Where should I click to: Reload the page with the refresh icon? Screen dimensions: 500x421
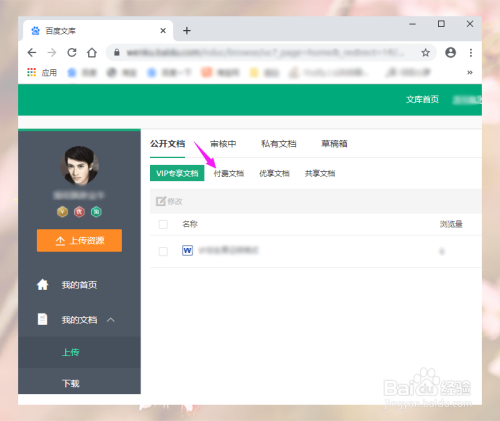coord(72,53)
